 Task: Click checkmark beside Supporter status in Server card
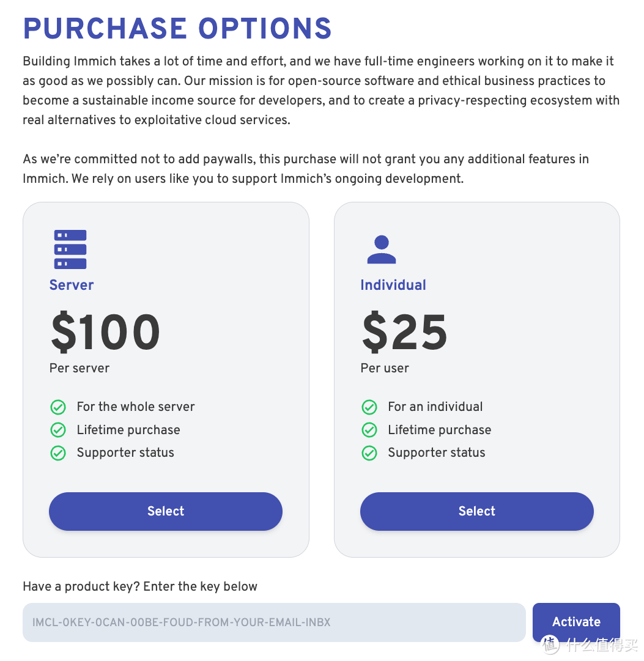(58, 453)
